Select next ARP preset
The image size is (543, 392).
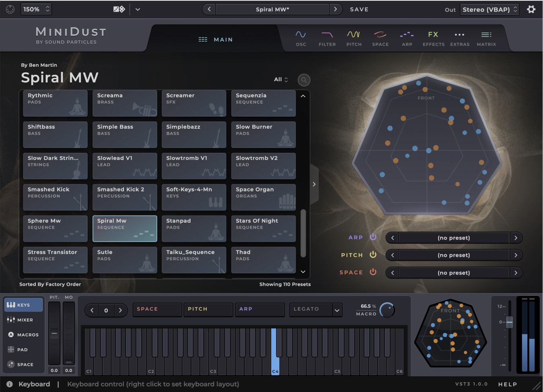[516, 238]
